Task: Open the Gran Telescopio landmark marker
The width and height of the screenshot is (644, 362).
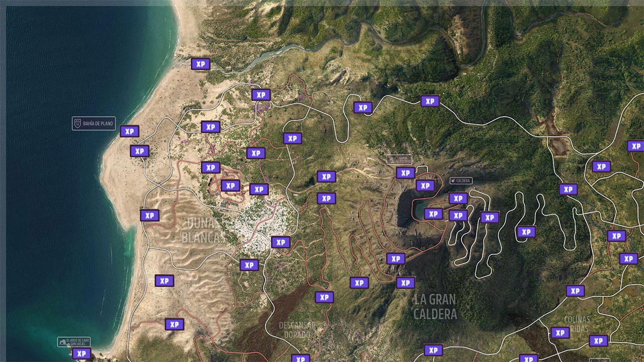Action: coord(399,159)
